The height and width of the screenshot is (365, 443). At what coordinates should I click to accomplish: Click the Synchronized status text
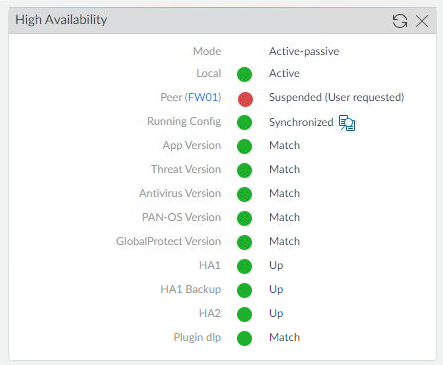tap(301, 122)
